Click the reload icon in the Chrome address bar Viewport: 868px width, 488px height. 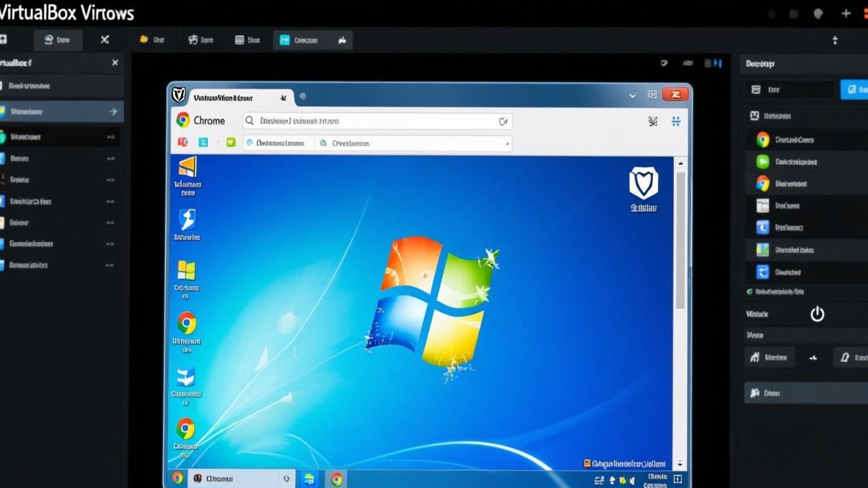503,121
